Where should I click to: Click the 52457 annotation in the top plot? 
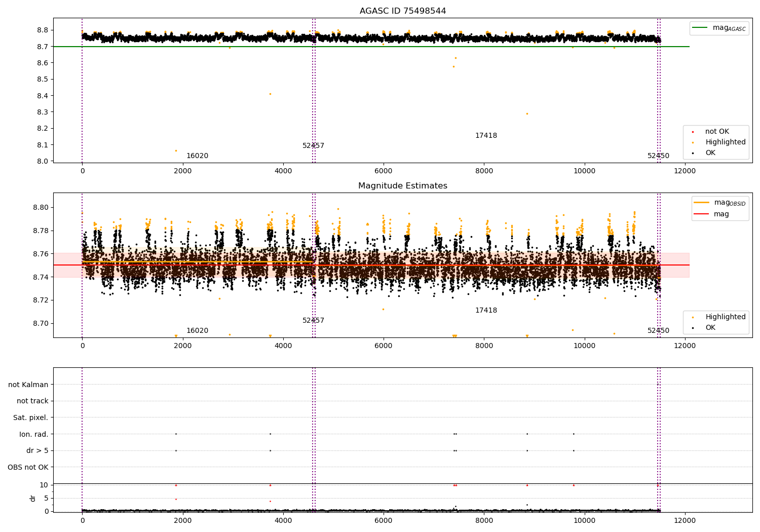click(x=313, y=146)
